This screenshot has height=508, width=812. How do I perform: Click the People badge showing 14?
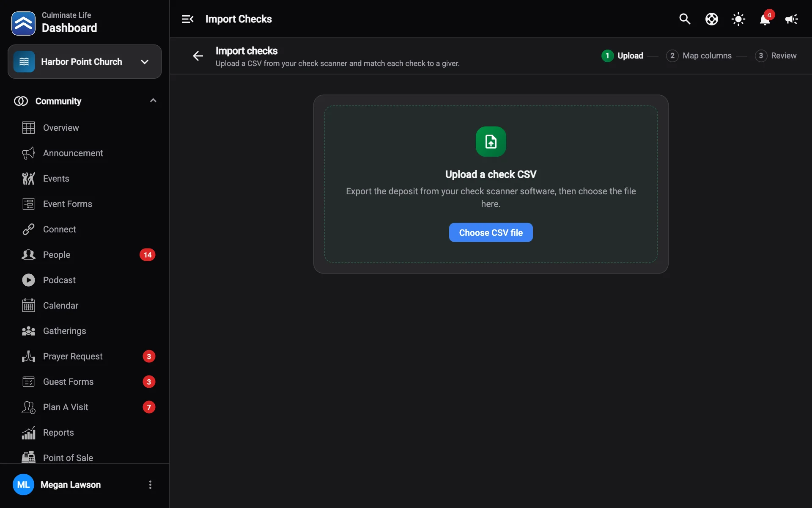147,255
